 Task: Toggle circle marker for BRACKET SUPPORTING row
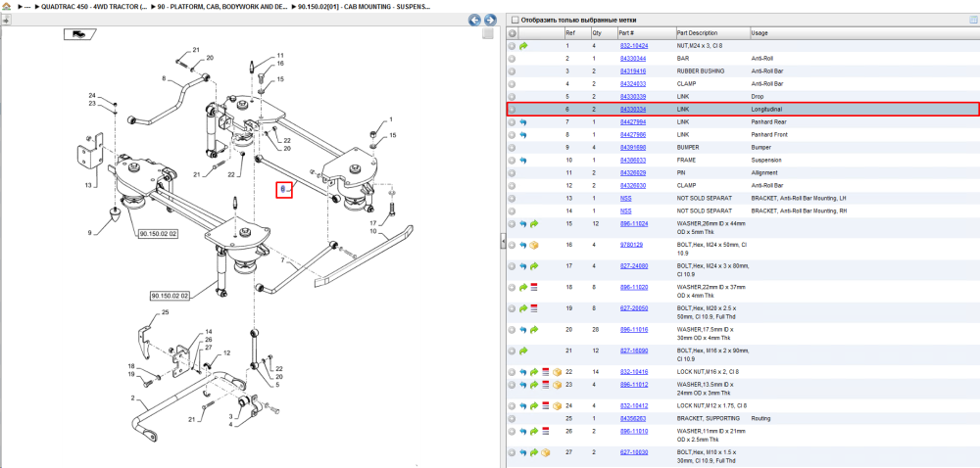512,418
